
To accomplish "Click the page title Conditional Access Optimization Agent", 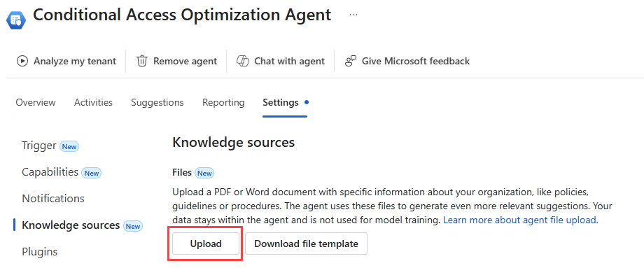I will 182,15.
